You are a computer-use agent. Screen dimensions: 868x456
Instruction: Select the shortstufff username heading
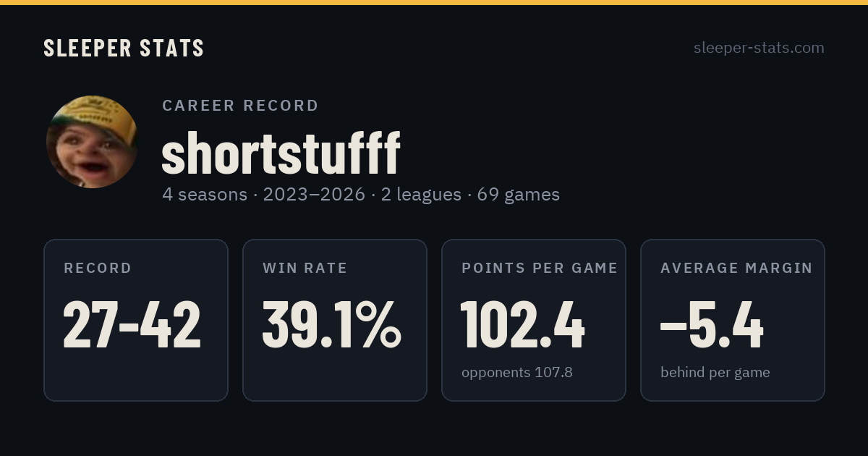click(281, 153)
